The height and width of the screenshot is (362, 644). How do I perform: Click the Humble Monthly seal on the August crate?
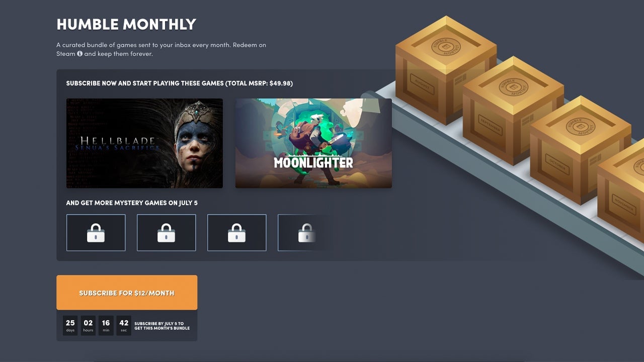[446, 46]
